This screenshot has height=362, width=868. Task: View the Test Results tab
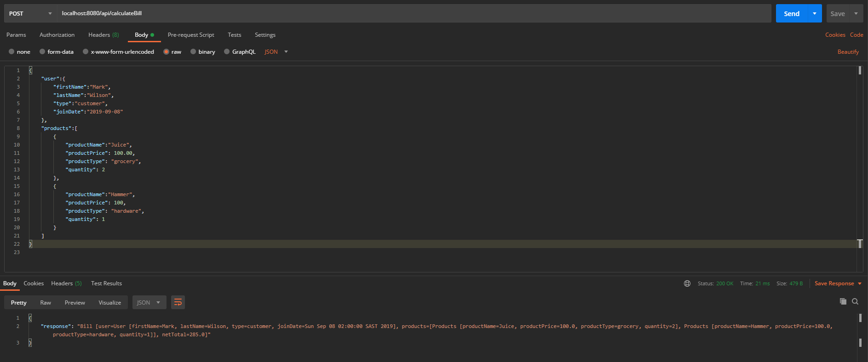106,283
